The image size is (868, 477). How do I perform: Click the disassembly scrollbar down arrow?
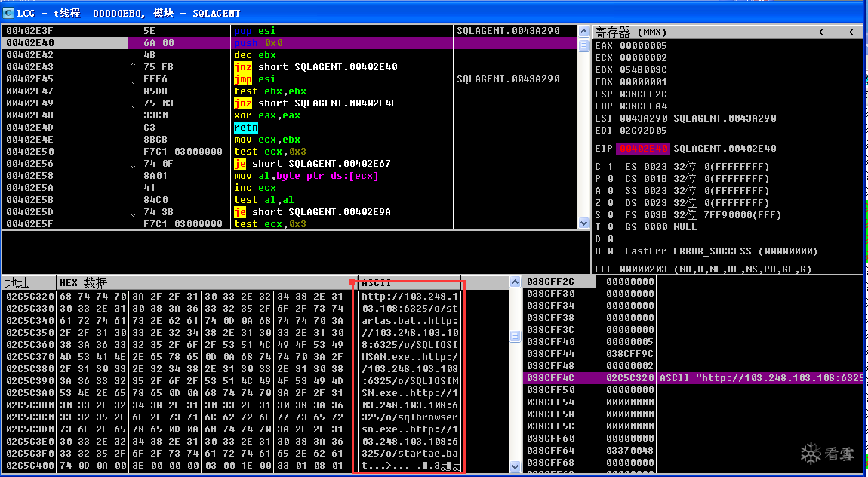point(583,223)
